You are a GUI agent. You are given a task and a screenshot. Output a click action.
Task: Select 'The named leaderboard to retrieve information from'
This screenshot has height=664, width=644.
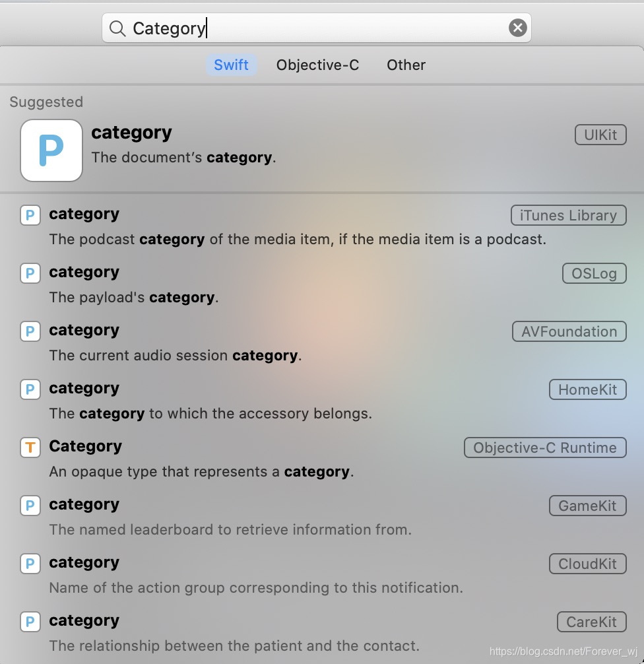pos(230,529)
